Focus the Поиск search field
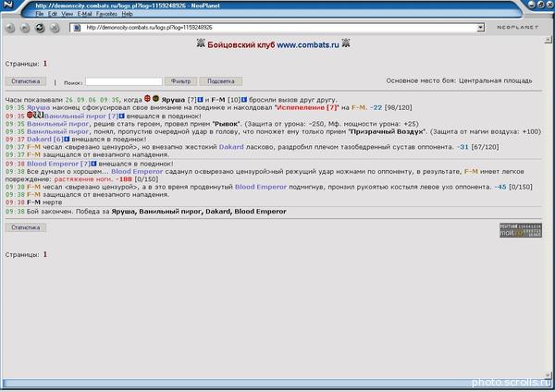Image resolution: width=555 pixels, height=392 pixels. coord(124,81)
